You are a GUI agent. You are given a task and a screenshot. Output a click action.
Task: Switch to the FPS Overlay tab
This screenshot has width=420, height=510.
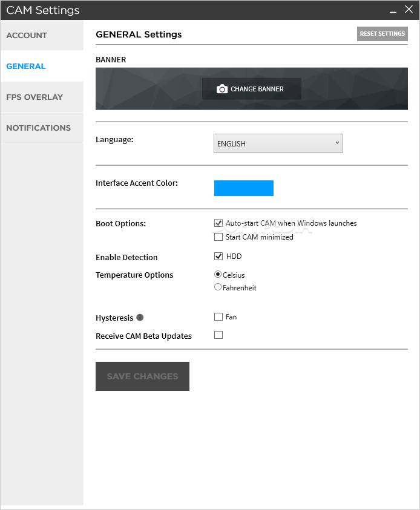click(x=42, y=97)
